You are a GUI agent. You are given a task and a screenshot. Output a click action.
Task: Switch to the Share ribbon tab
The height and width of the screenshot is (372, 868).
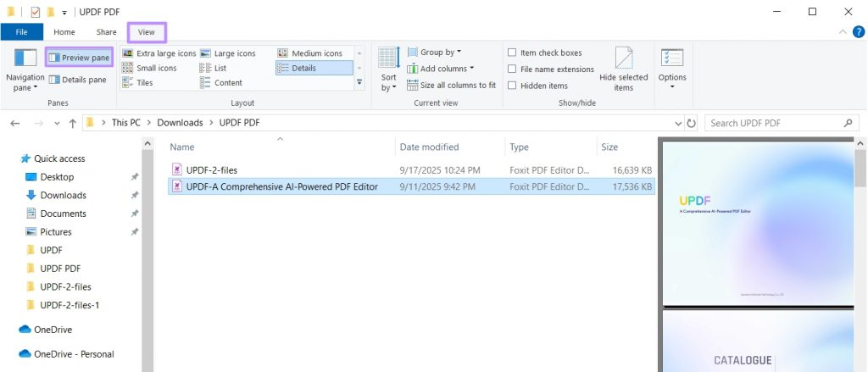click(106, 32)
